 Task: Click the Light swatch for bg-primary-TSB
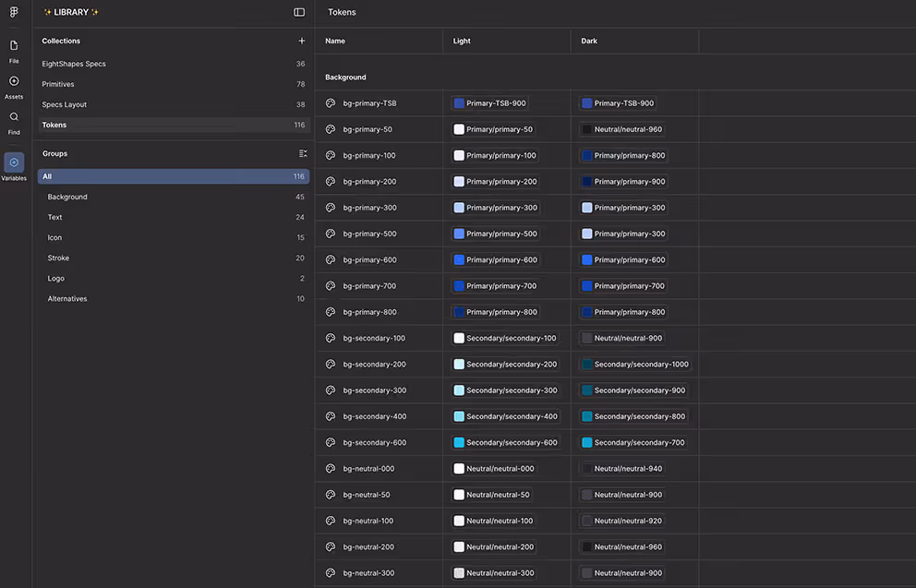point(459,103)
